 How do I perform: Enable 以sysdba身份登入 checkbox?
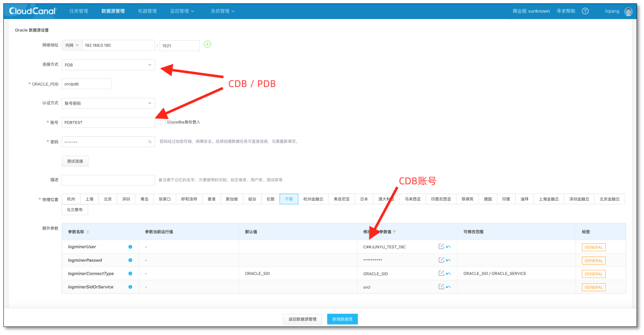[x=163, y=122]
